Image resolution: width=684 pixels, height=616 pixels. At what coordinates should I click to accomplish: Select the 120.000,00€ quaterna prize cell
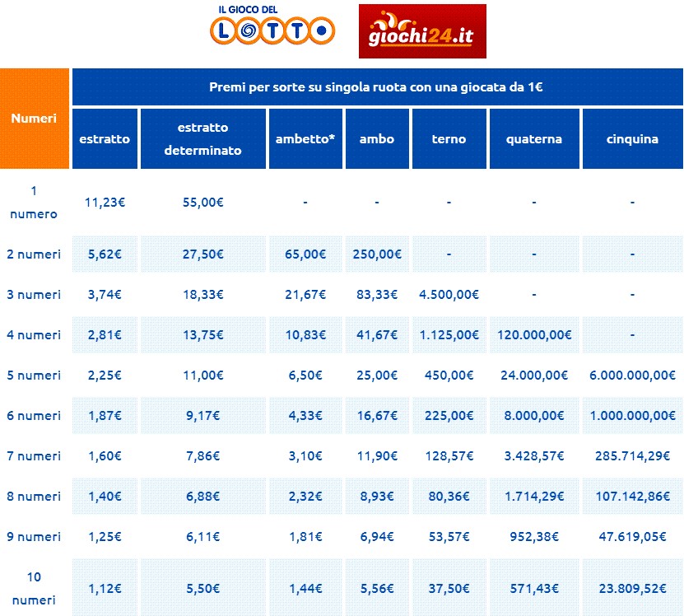coord(533,335)
